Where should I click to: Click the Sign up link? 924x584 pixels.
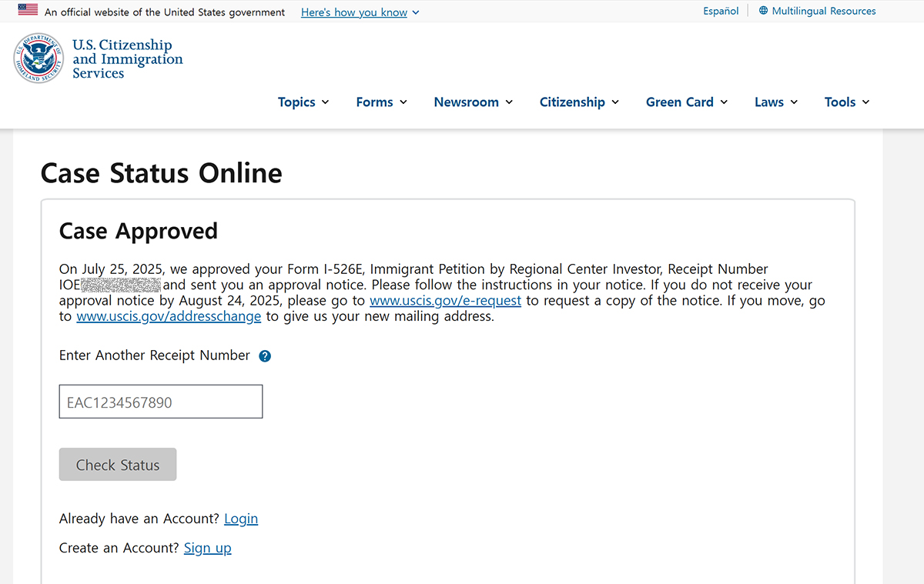tap(207, 548)
